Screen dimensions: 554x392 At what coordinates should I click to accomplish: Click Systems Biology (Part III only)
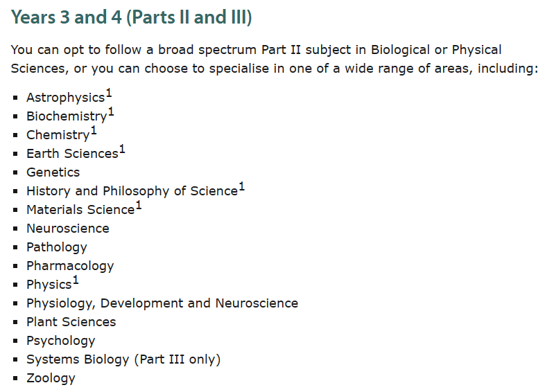point(123,359)
